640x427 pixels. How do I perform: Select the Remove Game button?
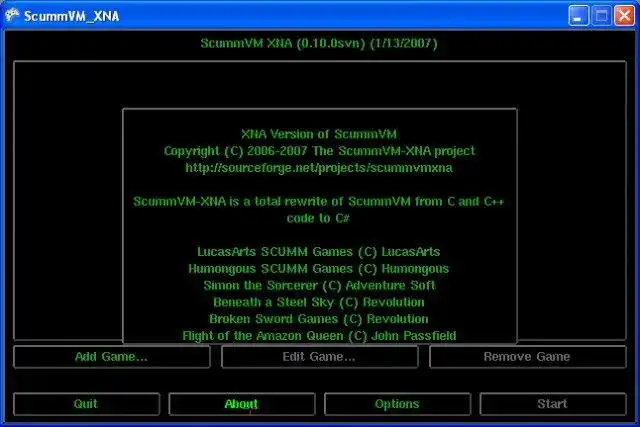[x=527, y=357]
